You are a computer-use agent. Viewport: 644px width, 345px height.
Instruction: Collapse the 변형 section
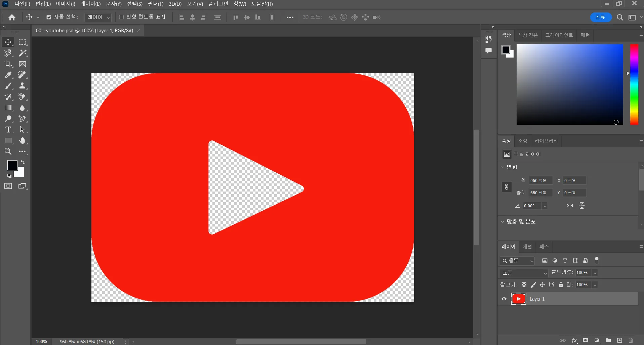click(x=503, y=167)
